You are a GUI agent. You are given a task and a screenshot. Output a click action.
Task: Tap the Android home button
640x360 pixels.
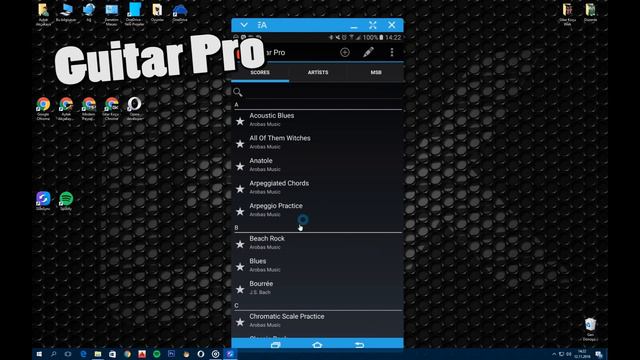coord(317,345)
